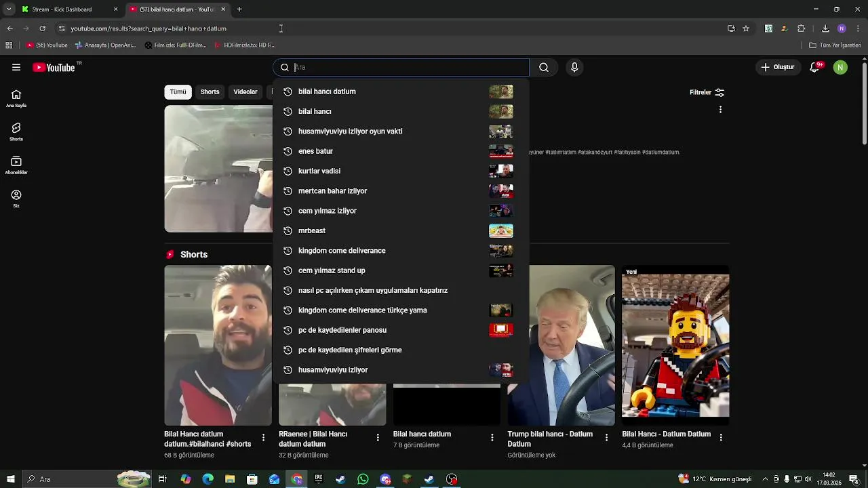Open the Trump bilal hancı - Datlum Datlum title
868x488 pixels.
550,439
